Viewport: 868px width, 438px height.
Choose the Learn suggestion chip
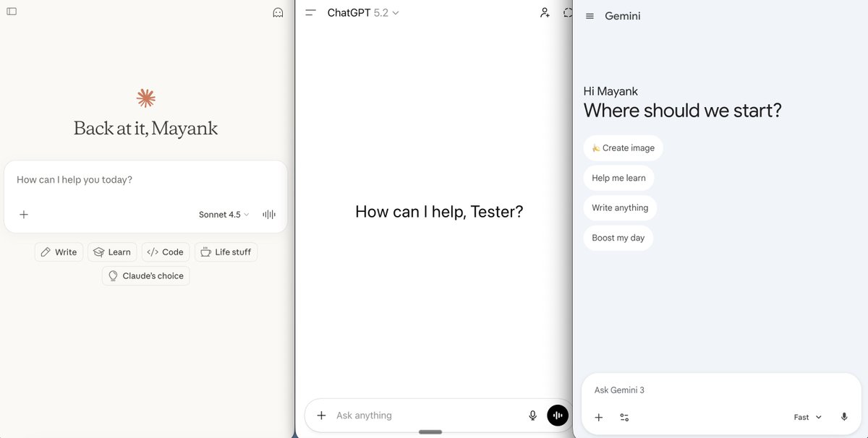(x=112, y=252)
